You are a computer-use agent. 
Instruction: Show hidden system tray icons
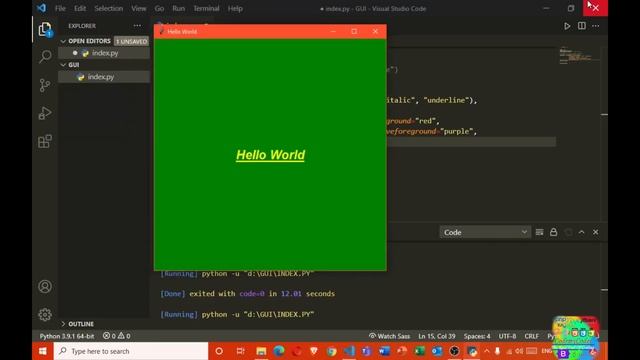pos(487,351)
